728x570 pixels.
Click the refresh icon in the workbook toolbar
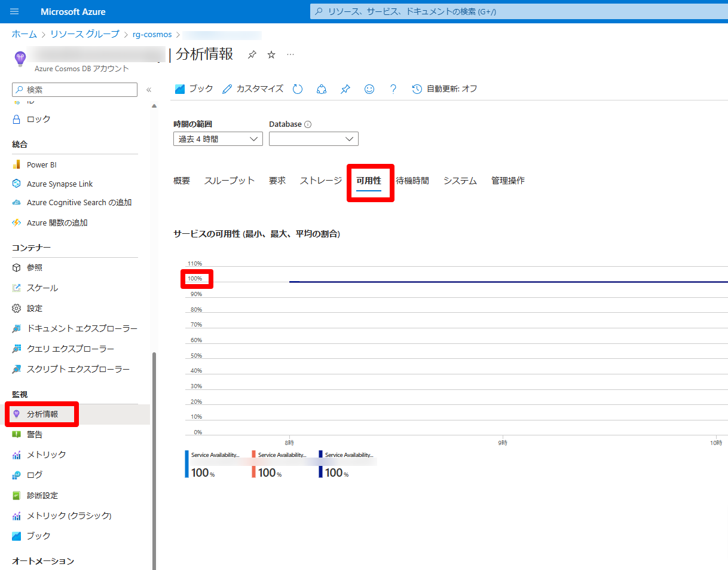(x=298, y=89)
